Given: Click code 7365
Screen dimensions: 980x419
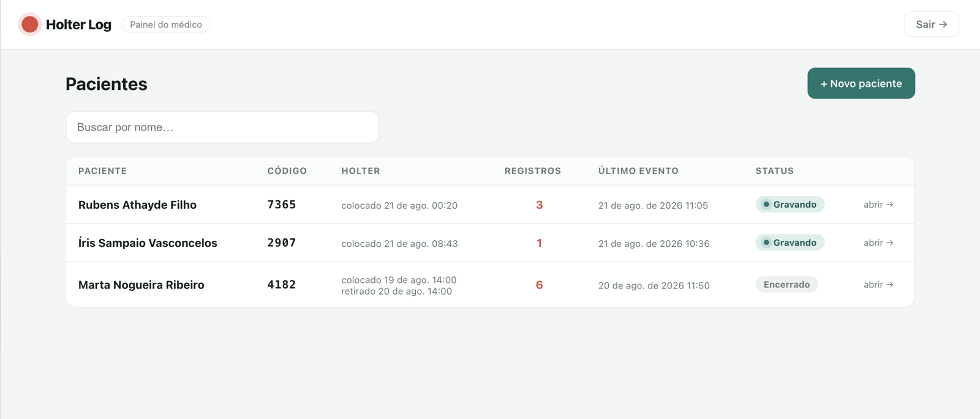Looking at the screenshot, I should tap(281, 205).
